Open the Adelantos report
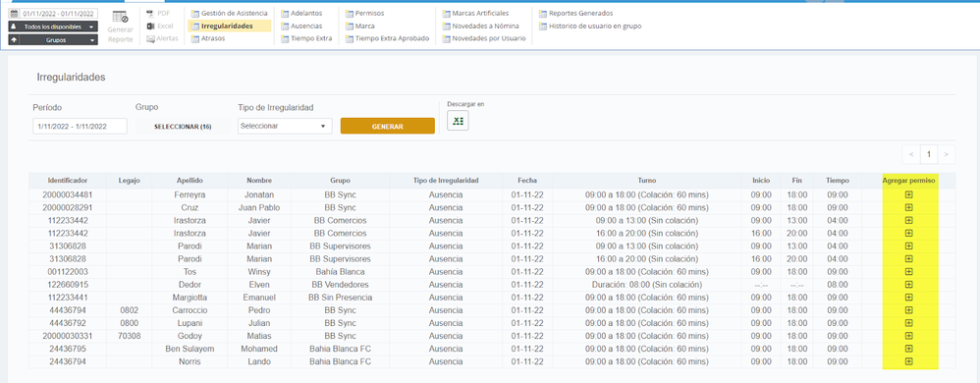The width and height of the screenshot is (980, 383). pyautogui.click(x=301, y=13)
